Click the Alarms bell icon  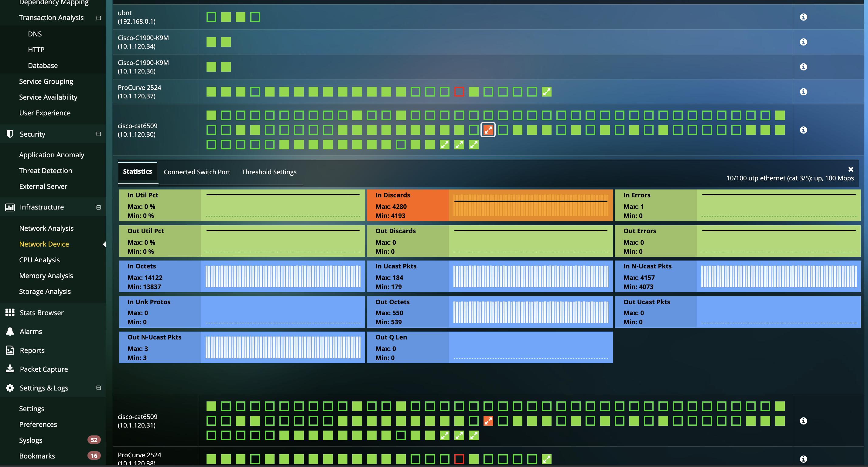10,331
